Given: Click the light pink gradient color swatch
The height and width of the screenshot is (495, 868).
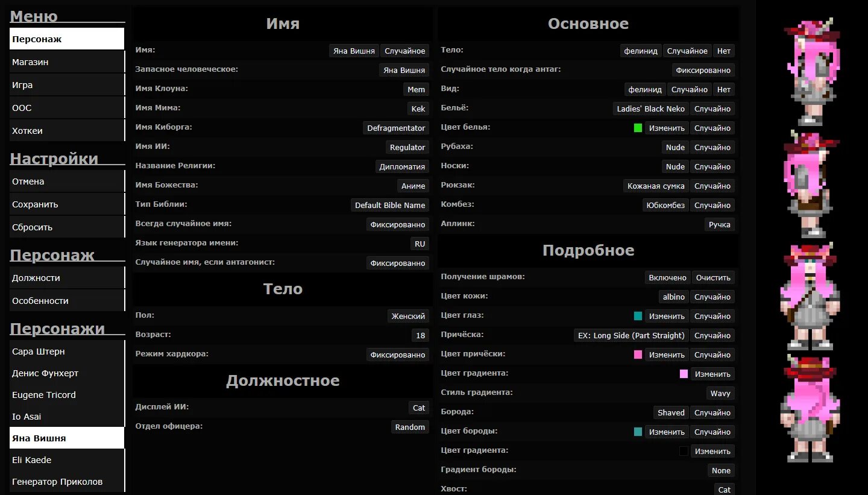Looking at the screenshot, I should pyautogui.click(x=684, y=374).
